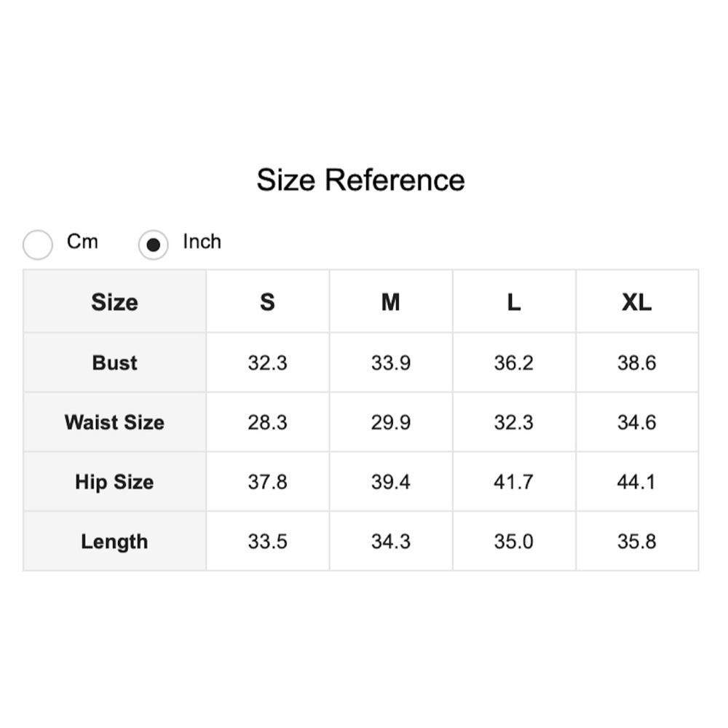Click the 33.5 length value for S
Screen dimensions: 728x728
coord(267,542)
